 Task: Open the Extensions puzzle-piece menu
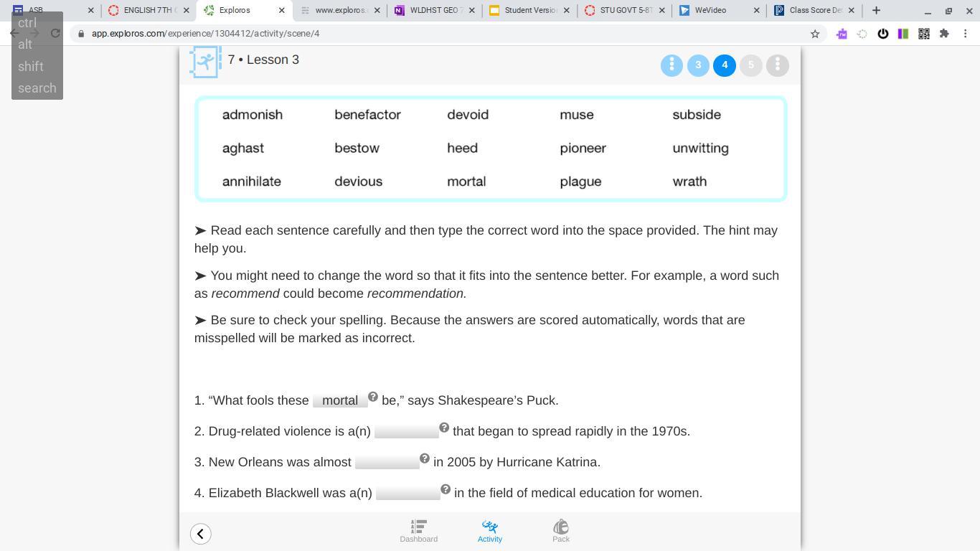[x=944, y=34]
